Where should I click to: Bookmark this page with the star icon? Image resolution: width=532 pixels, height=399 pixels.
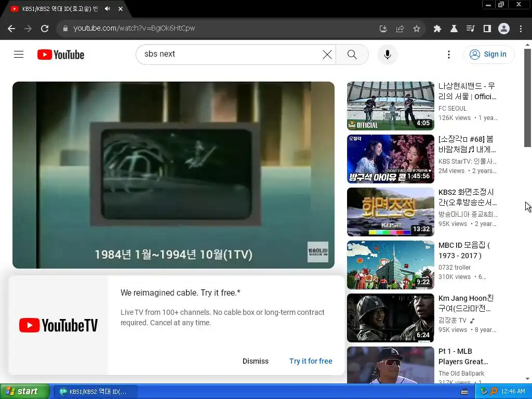coord(417,29)
